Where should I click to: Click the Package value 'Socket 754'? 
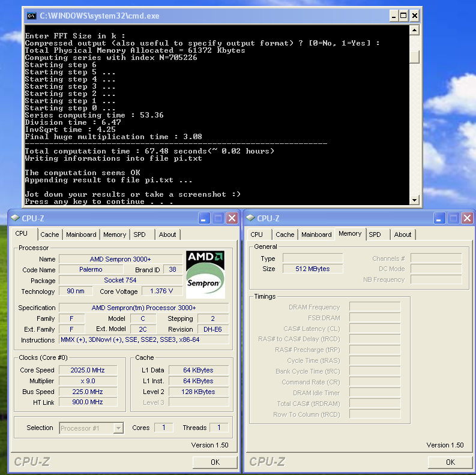click(x=121, y=280)
